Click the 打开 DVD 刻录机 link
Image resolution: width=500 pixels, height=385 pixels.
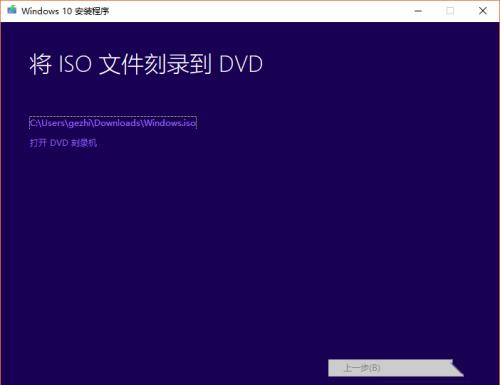[63, 143]
